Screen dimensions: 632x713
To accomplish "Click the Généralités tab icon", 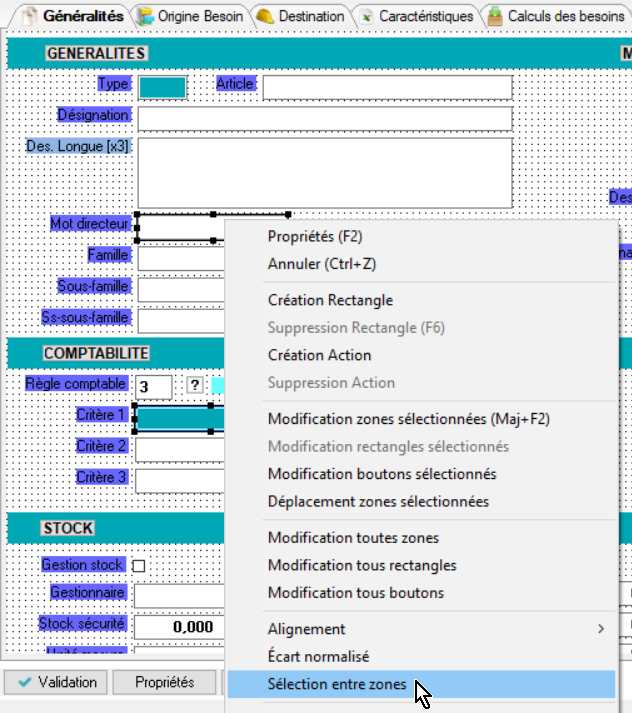I will pos(29,16).
